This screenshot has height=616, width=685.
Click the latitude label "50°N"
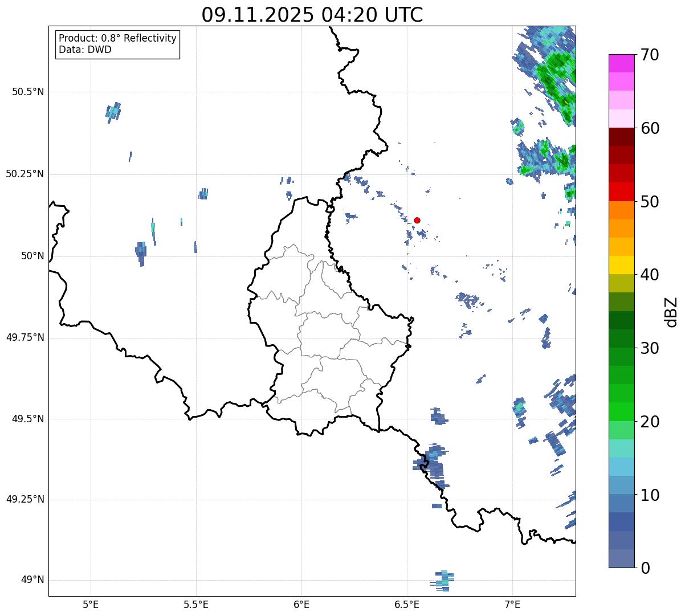coord(32,256)
